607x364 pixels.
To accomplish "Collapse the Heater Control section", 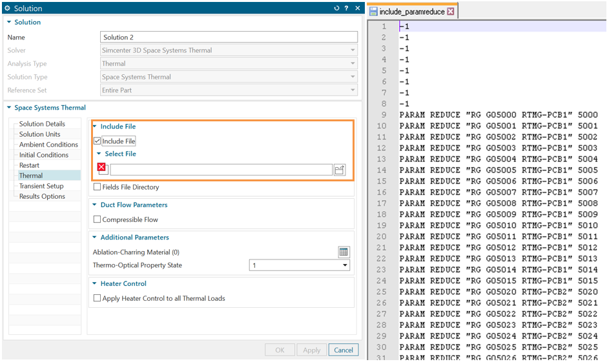I will (x=95, y=284).
